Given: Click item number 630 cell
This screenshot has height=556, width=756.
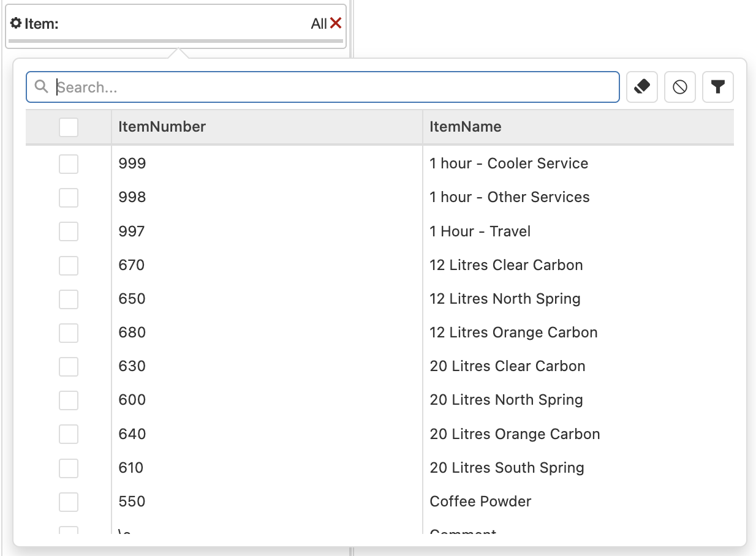Looking at the screenshot, I should coord(132,366).
